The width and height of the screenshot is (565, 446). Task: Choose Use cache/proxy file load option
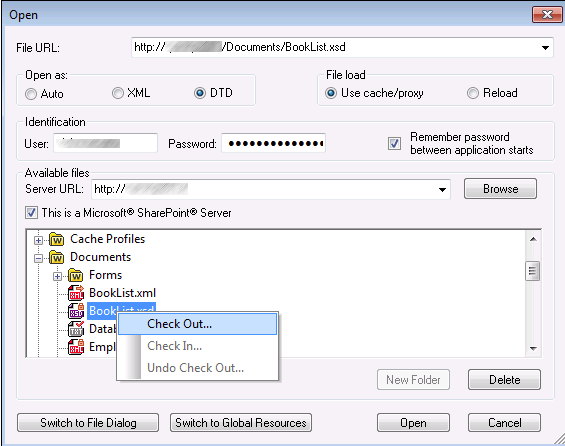331,93
